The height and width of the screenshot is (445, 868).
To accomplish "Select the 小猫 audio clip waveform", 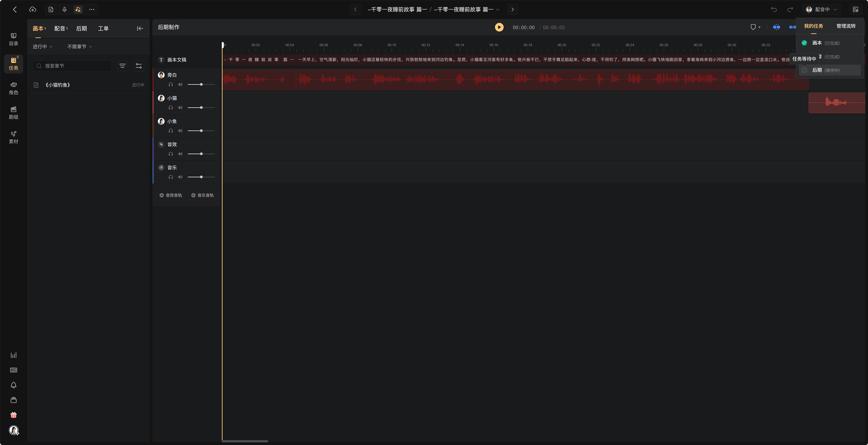I will pos(837,103).
